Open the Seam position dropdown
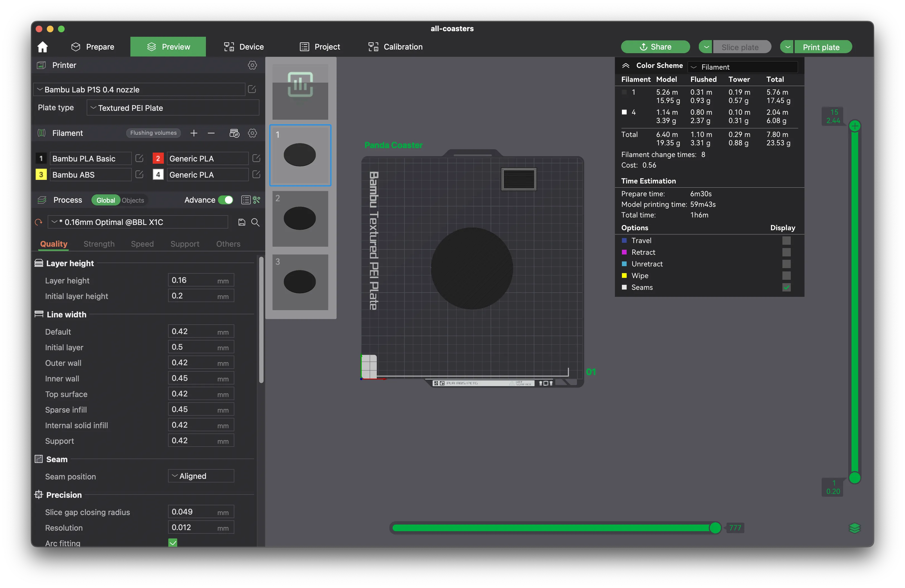Image resolution: width=905 pixels, height=588 pixels. click(x=201, y=476)
